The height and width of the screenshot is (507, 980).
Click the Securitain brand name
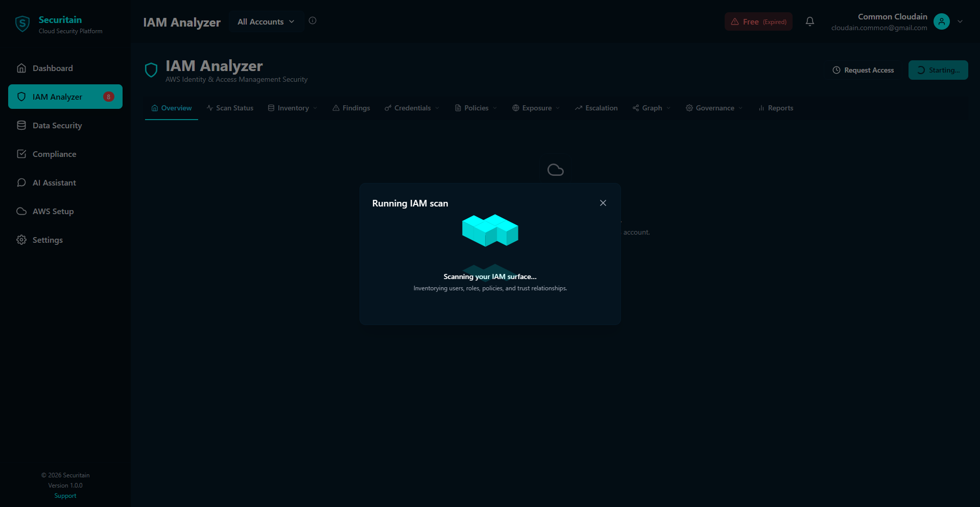[60, 19]
